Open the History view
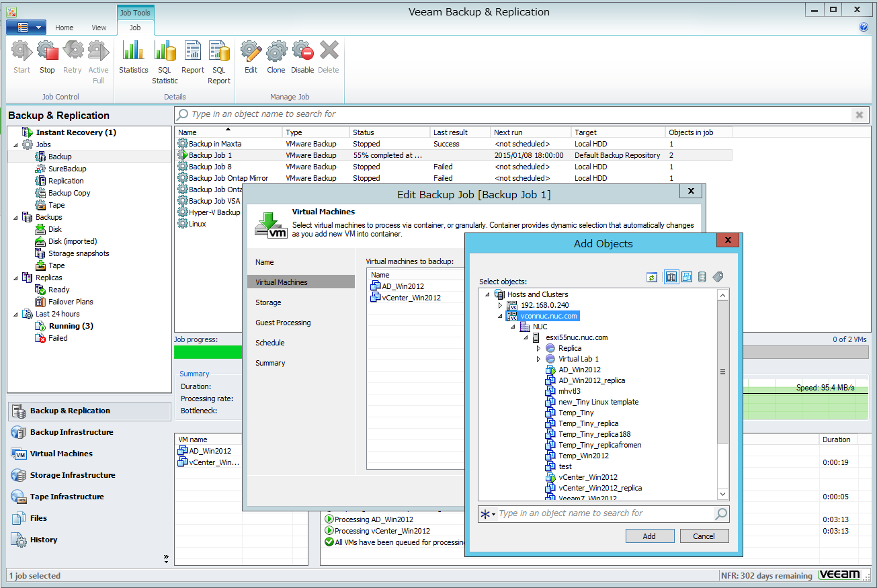Screen dimensions: 877x588 pyautogui.click(x=44, y=540)
